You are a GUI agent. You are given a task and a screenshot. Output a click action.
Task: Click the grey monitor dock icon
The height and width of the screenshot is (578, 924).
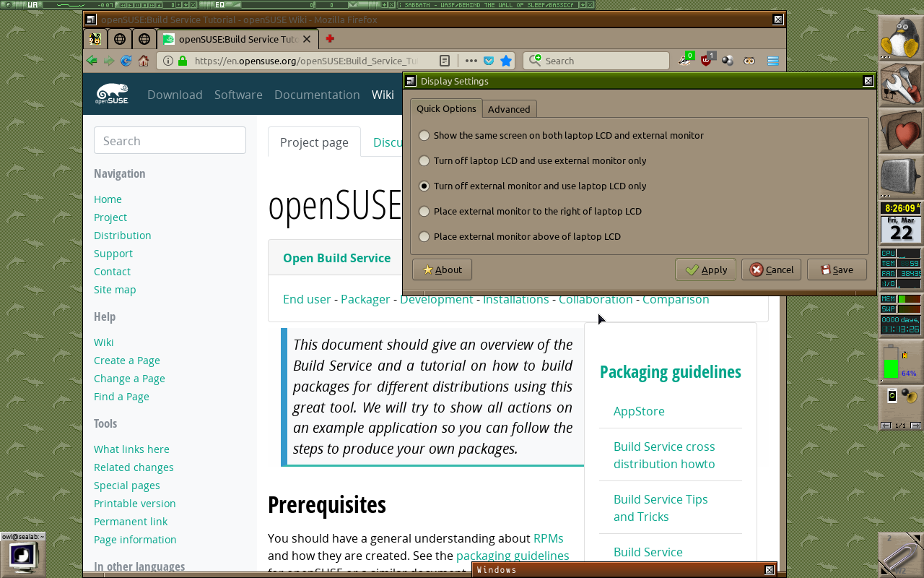(900, 176)
